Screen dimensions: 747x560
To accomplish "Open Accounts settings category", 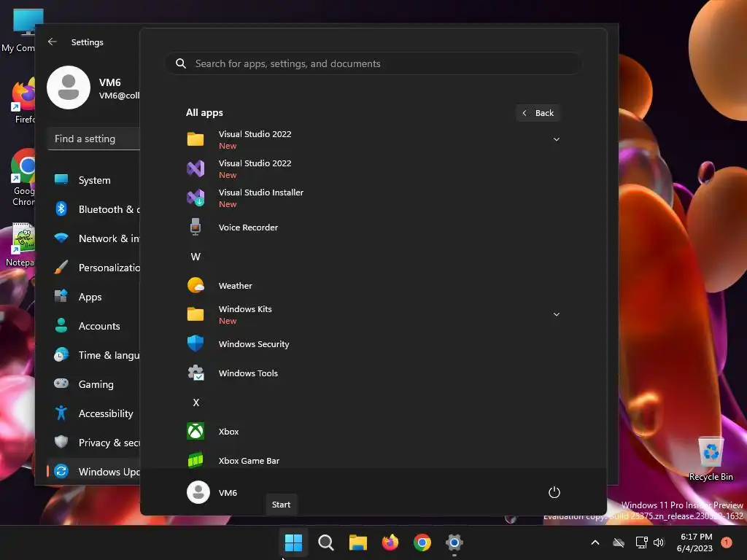I will [93, 326].
